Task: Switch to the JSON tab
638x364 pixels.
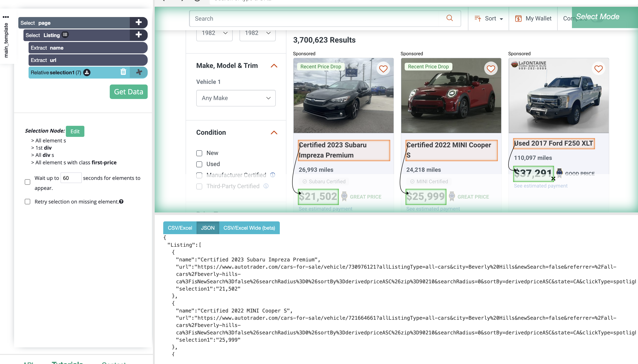Action: point(208,228)
